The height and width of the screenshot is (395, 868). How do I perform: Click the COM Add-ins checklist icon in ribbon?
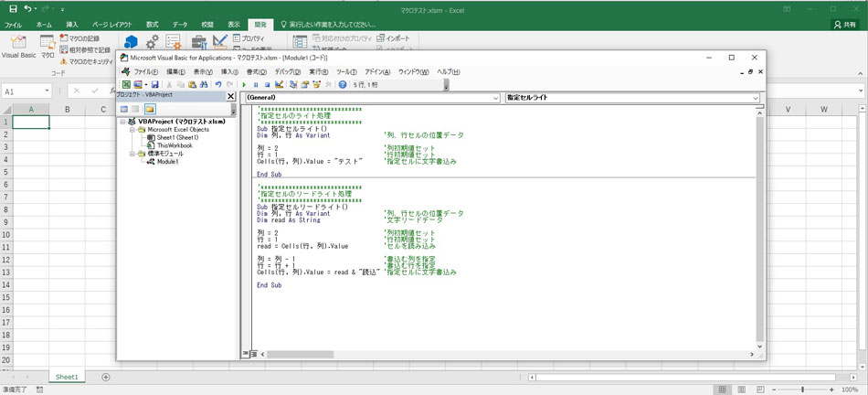pyautogui.click(x=174, y=41)
